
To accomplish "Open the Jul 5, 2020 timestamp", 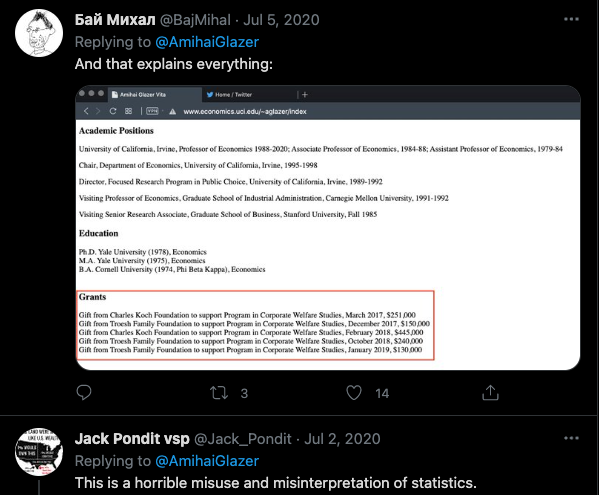I will [281, 20].
